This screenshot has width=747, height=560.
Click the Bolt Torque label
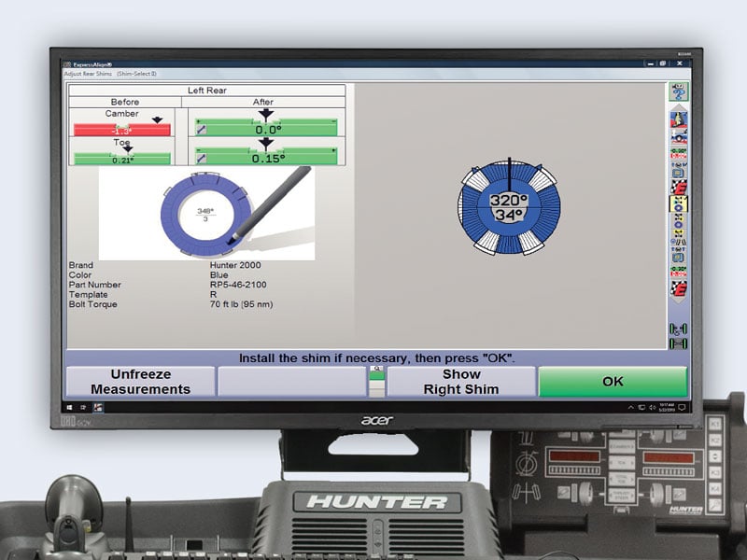pyautogui.click(x=92, y=304)
